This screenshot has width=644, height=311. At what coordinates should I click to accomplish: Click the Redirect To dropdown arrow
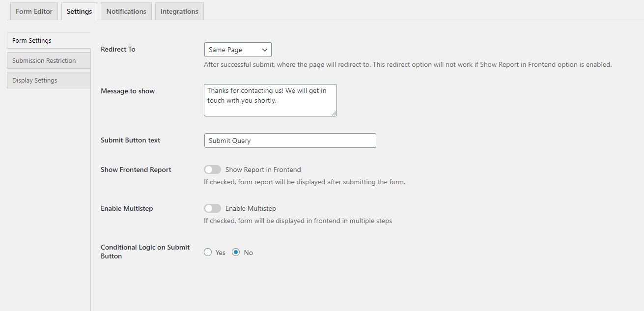pyautogui.click(x=264, y=50)
